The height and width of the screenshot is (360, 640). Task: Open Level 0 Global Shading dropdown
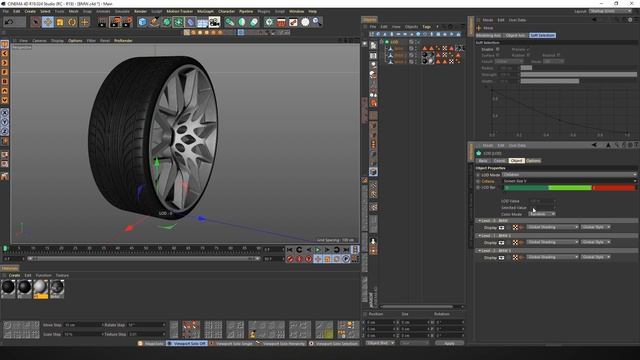click(x=552, y=227)
